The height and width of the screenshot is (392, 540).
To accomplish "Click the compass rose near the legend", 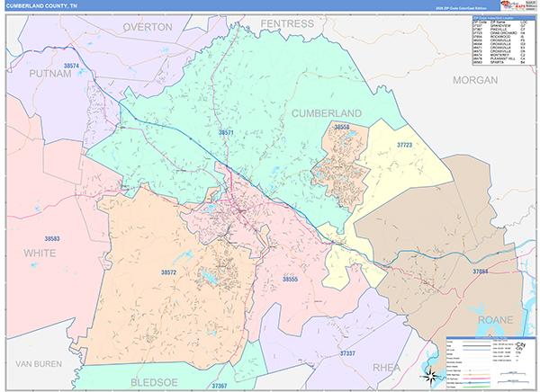I will (x=430, y=376).
